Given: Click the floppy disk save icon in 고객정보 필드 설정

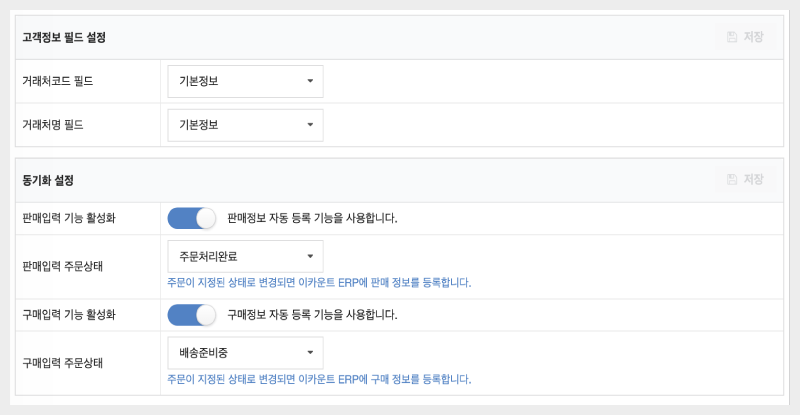Looking at the screenshot, I should point(732,37).
